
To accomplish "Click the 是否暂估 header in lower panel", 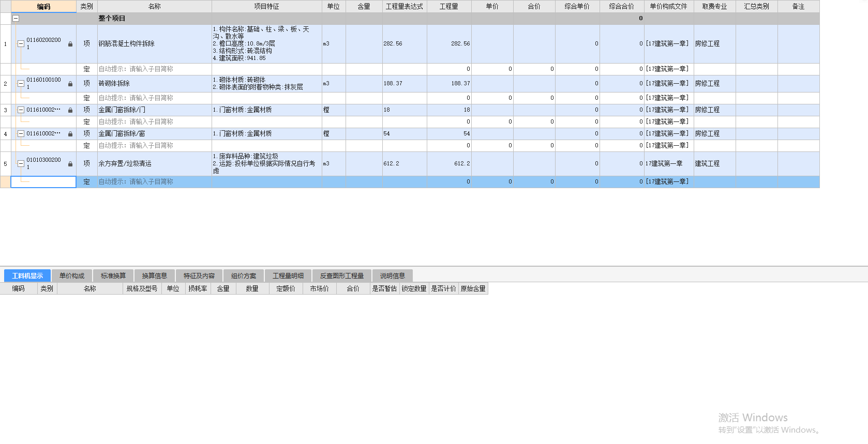I will point(384,288).
